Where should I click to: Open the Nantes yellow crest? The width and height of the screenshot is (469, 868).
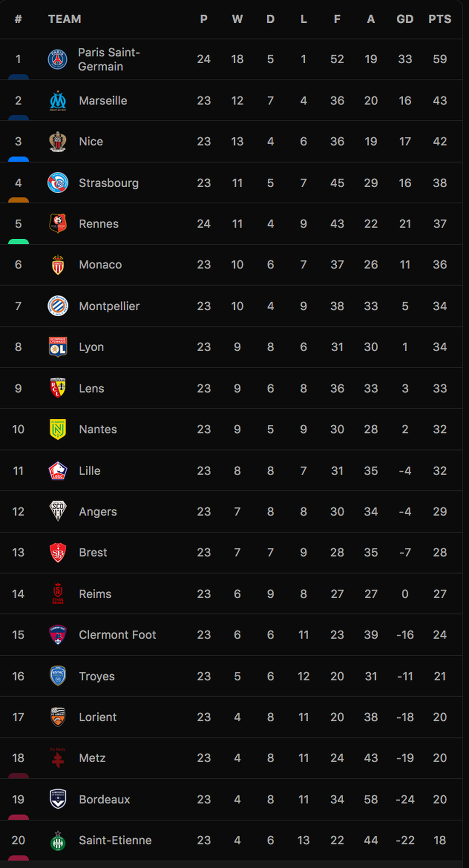tap(58, 429)
